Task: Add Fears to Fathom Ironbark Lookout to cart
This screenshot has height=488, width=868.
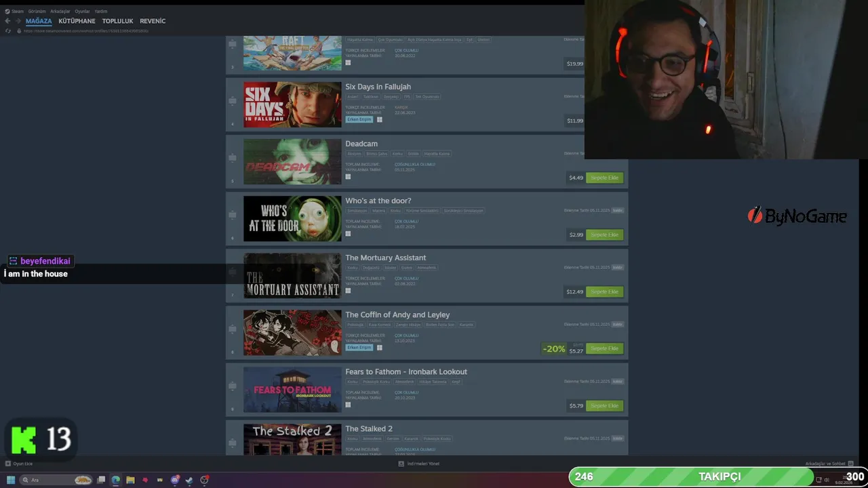Action: 604,405
